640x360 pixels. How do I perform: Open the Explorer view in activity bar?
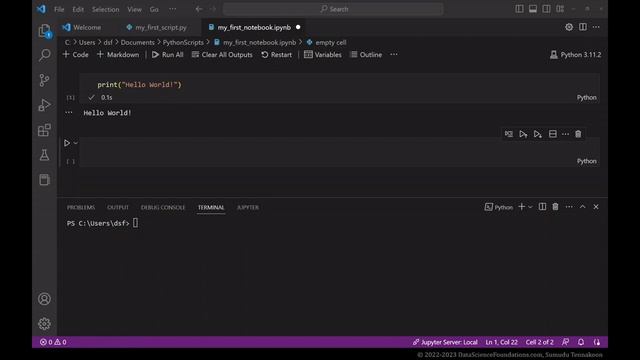[44, 31]
